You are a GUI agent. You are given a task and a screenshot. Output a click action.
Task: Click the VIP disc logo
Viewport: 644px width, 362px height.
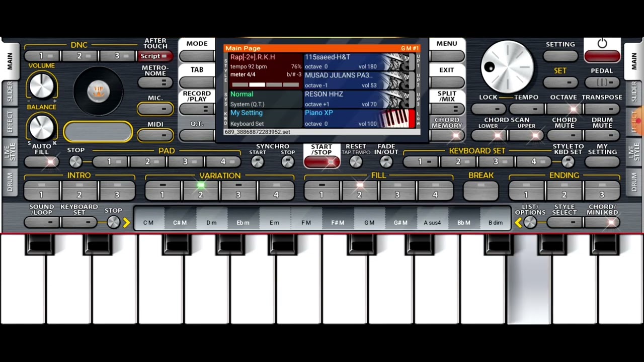(x=98, y=92)
